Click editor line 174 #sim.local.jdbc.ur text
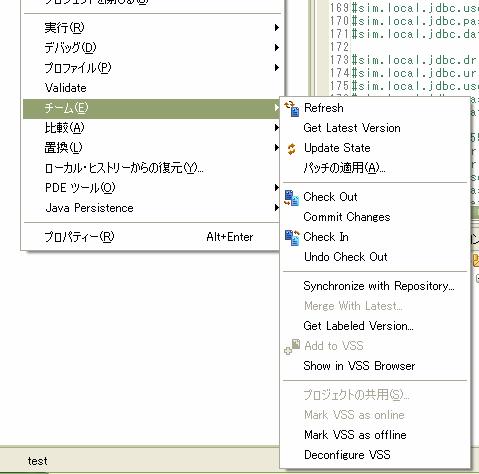Screen dimensions: 479x474 (415, 73)
